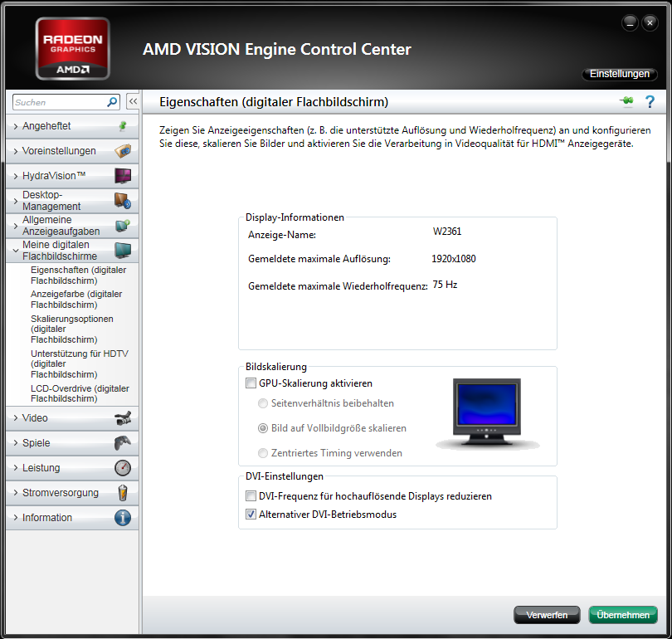
Task: Expand the Angeheftet section
Action: [x=72, y=126]
